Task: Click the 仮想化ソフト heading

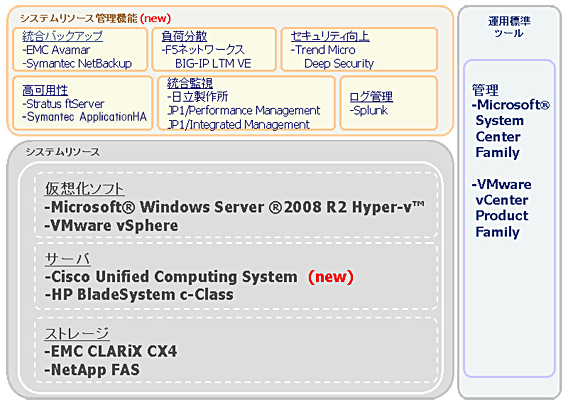Action: coord(84,189)
